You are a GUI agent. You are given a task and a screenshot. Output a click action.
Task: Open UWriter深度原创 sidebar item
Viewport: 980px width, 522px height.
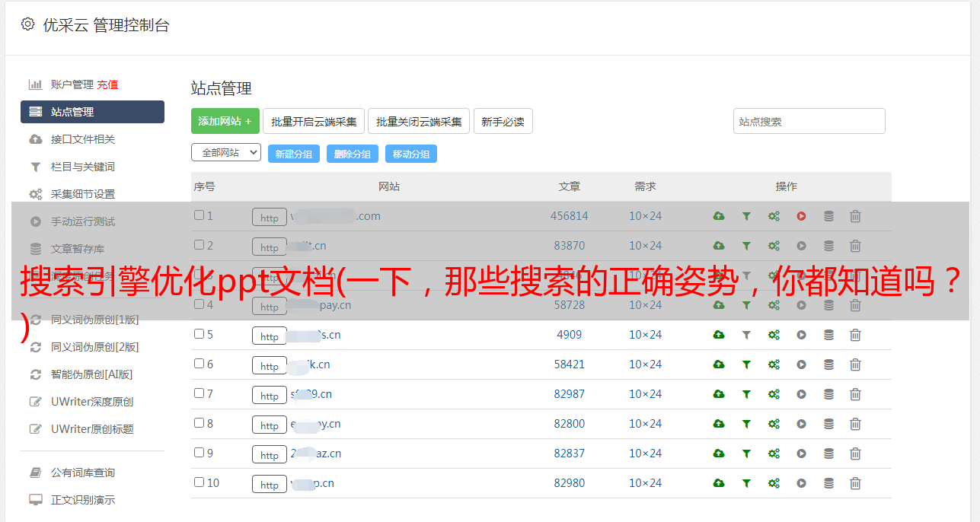92,402
